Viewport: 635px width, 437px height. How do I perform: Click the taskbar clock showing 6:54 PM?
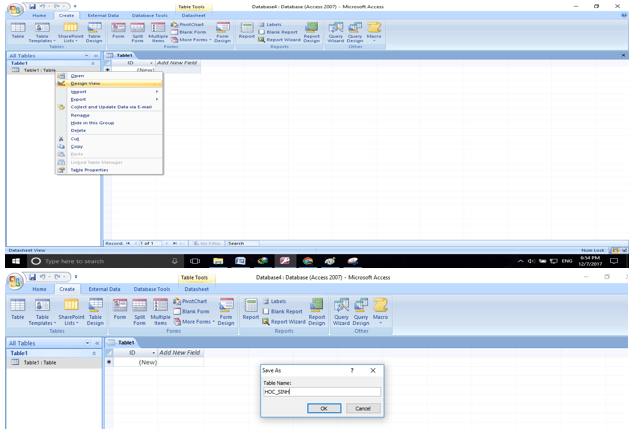pos(595,261)
